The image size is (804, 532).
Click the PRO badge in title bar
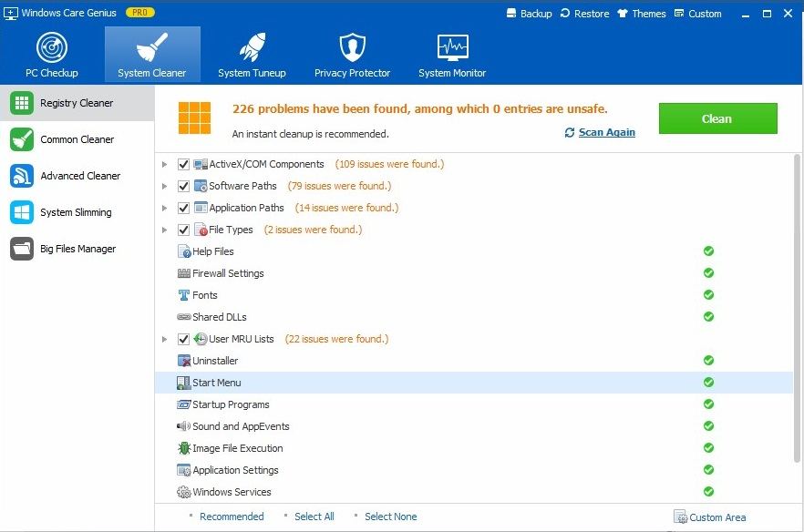[x=140, y=13]
